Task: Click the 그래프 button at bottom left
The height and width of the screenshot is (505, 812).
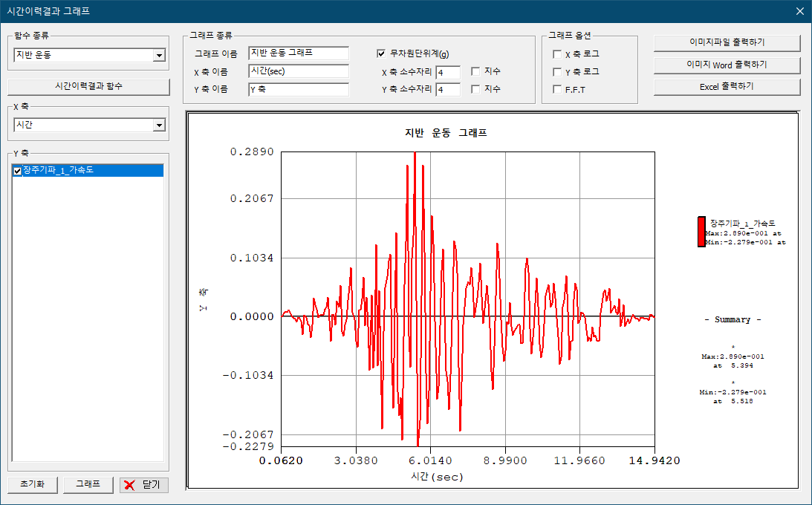Action: (88, 484)
